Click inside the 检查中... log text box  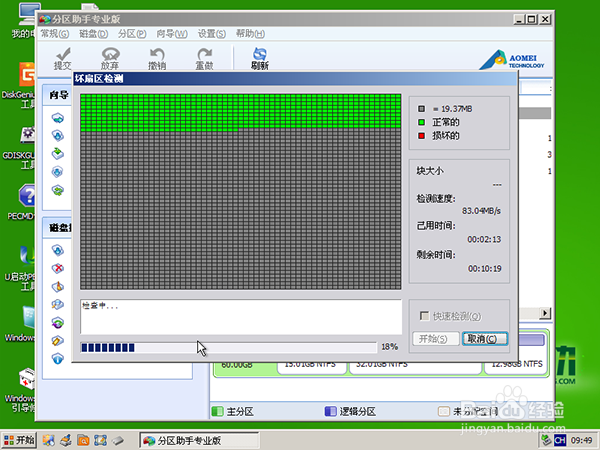[241, 317]
